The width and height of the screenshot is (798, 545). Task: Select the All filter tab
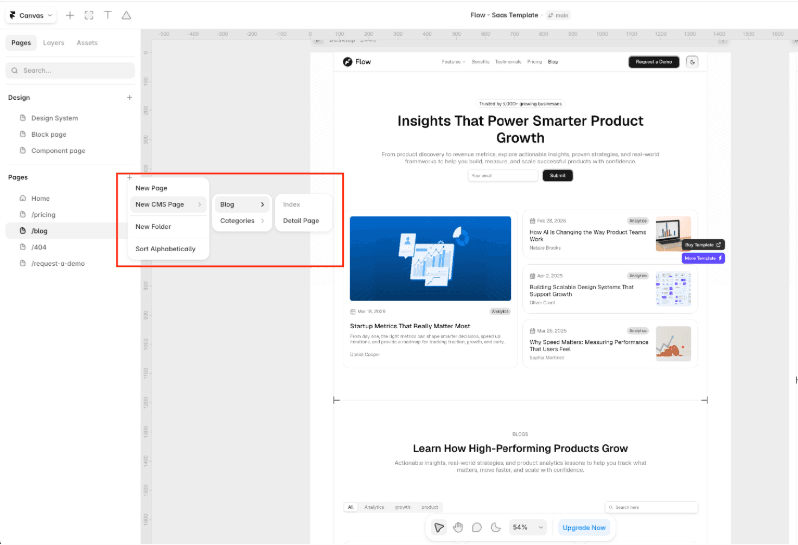350,507
